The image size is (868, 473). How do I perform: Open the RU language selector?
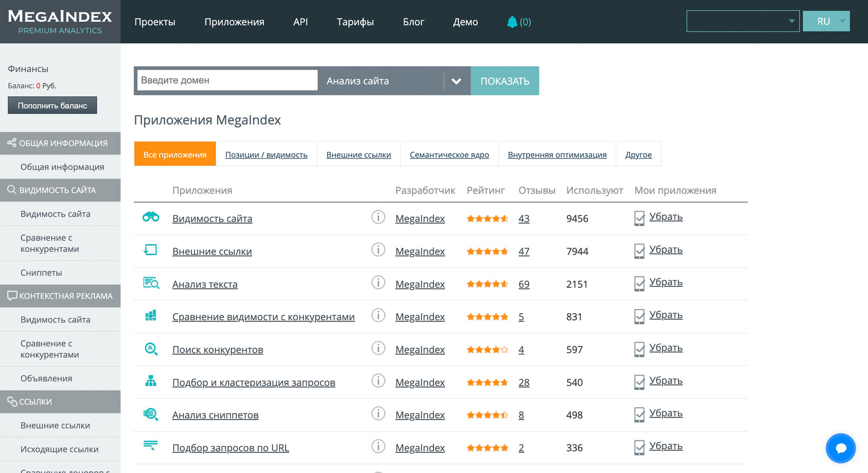[x=826, y=21]
